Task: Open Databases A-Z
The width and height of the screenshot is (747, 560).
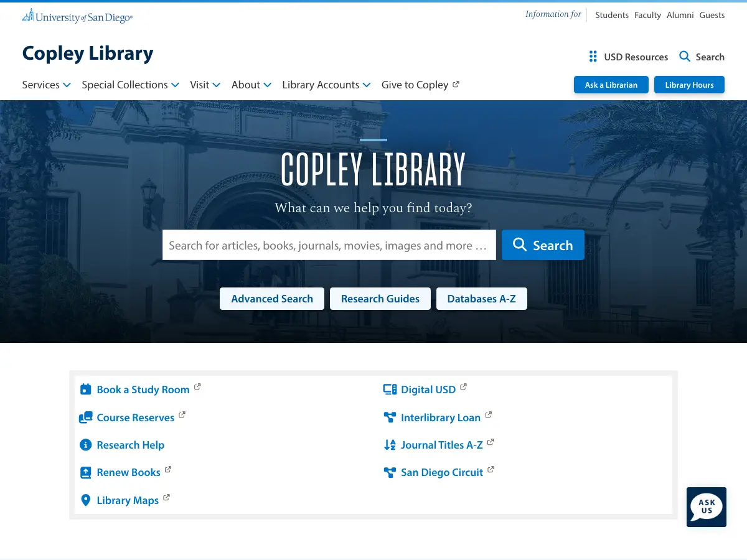Action: 482,299
